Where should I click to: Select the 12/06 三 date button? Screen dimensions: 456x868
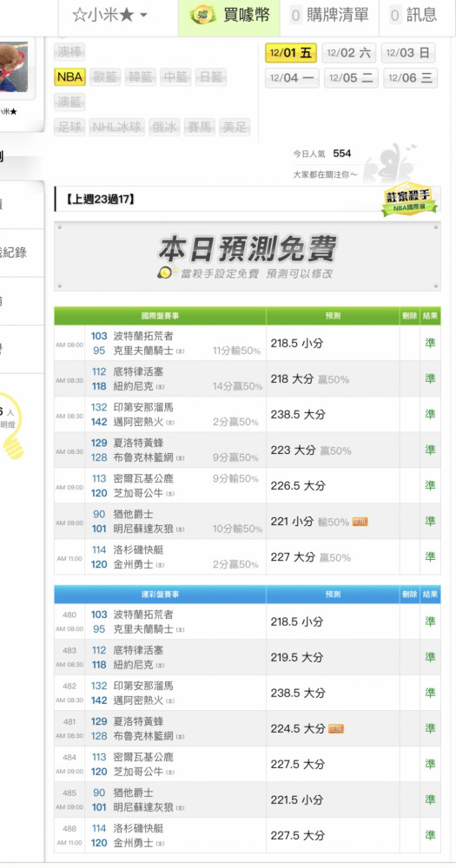click(409, 78)
